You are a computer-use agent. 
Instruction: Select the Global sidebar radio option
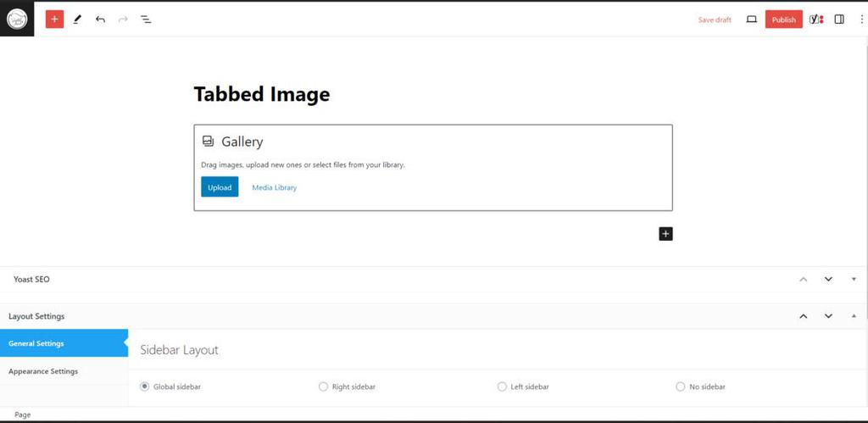point(145,387)
